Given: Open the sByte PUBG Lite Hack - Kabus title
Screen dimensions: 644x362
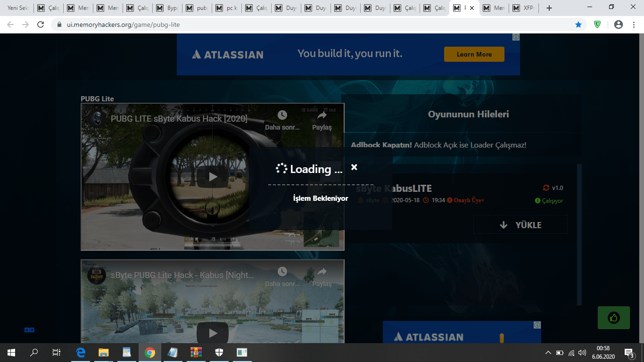Looking at the screenshot, I should coord(182,275).
